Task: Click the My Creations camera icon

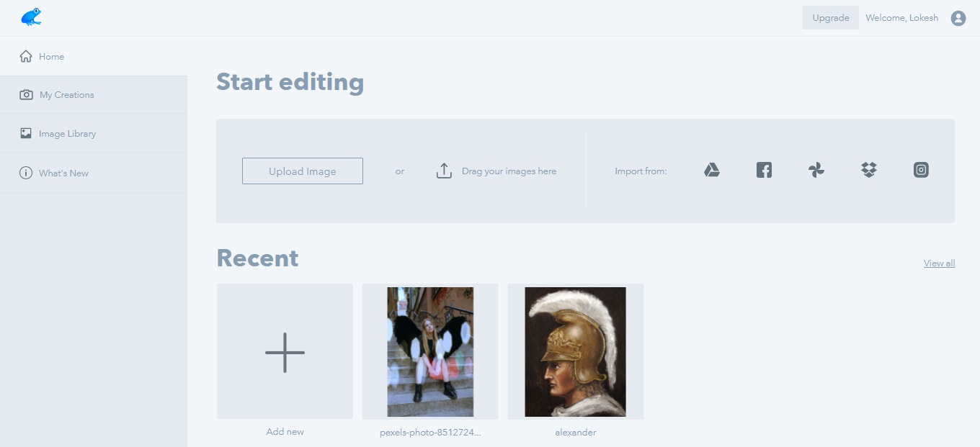Action: (x=26, y=94)
